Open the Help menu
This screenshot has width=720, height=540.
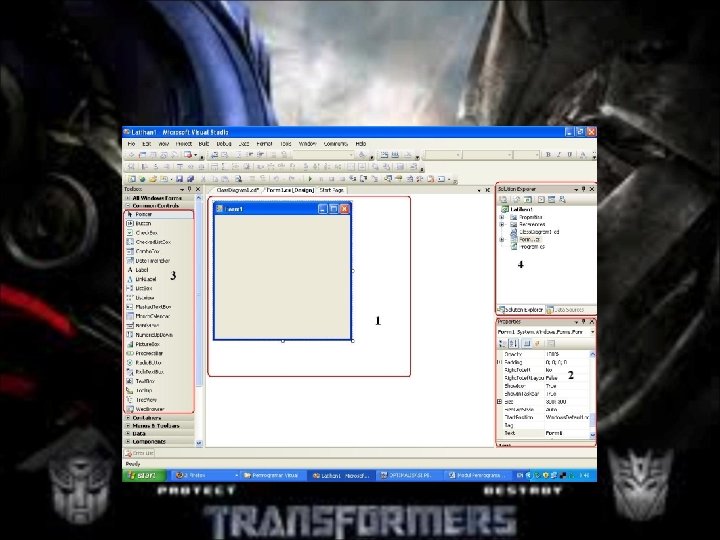[x=361, y=144]
